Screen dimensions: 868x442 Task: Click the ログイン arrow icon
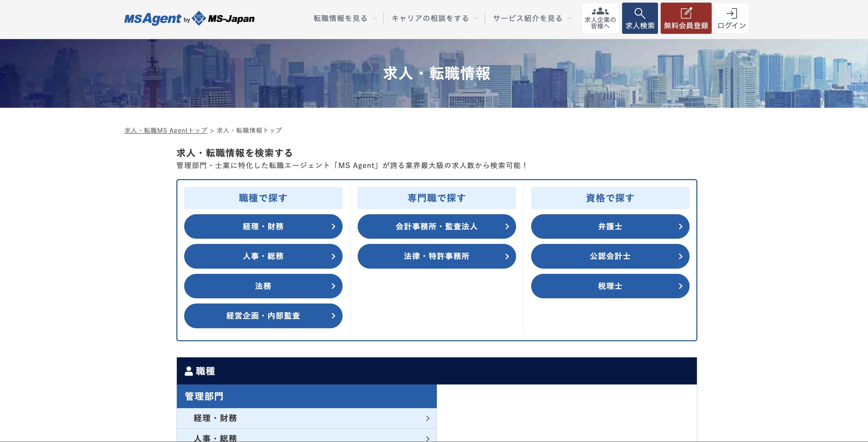(731, 14)
